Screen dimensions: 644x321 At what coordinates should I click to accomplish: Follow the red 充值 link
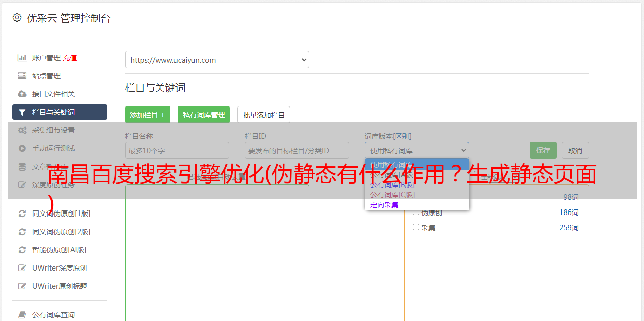click(x=70, y=58)
